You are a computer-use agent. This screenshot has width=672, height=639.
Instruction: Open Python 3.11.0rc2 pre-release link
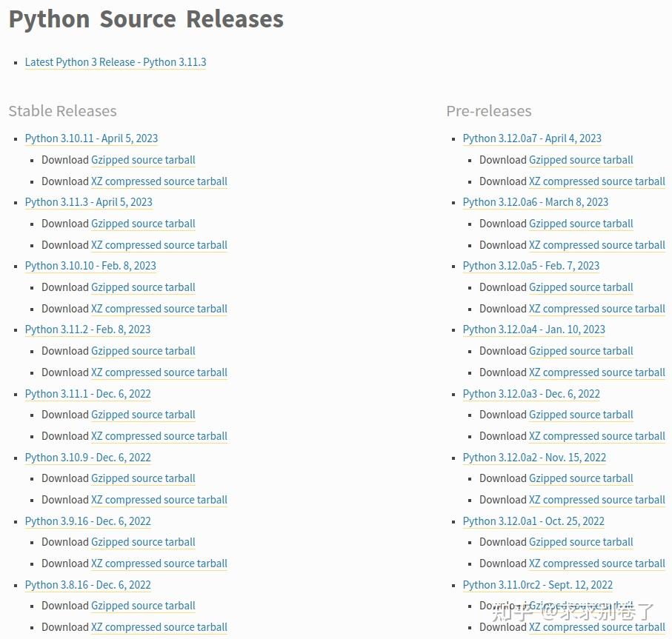pos(538,585)
